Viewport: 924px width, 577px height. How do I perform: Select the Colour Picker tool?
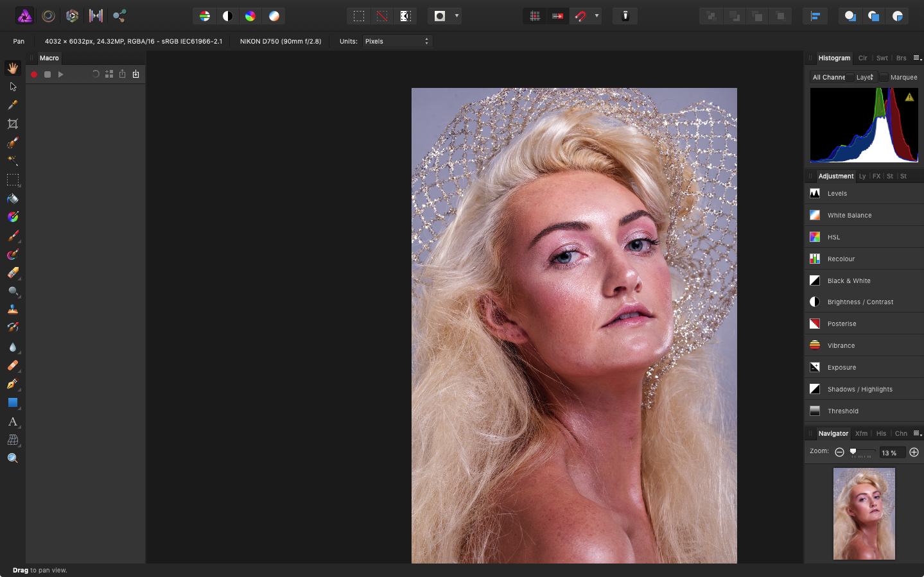tap(13, 105)
